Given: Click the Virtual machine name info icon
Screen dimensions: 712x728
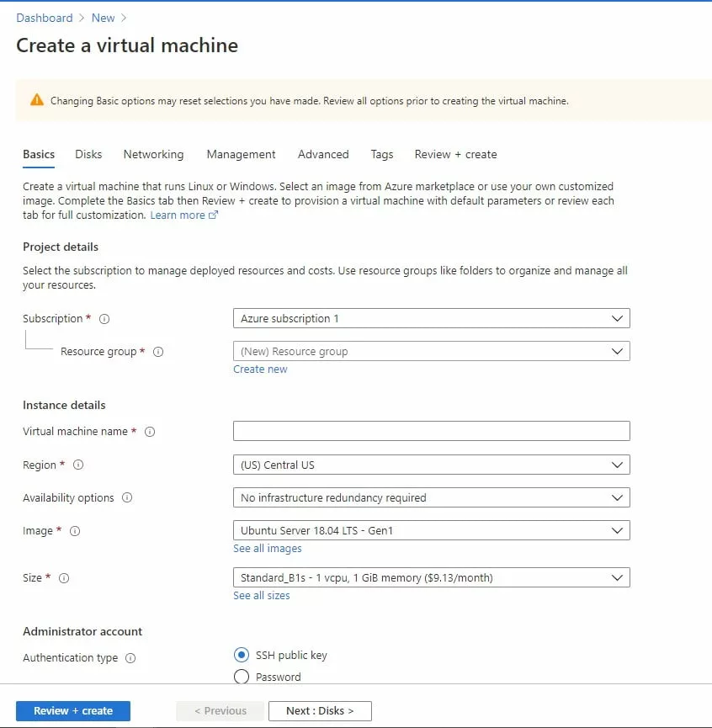Looking at the screenshot, I should tap(150, 432).
